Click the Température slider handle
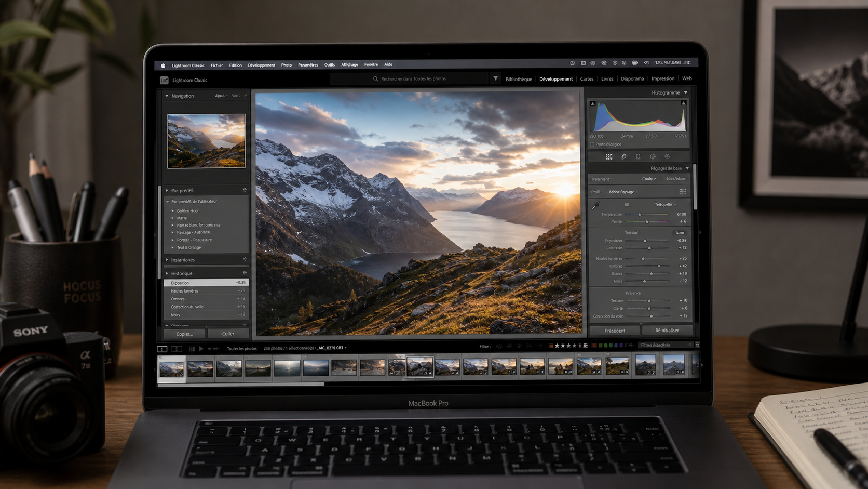This screenshot has height=489, width=868. (640, 214)
